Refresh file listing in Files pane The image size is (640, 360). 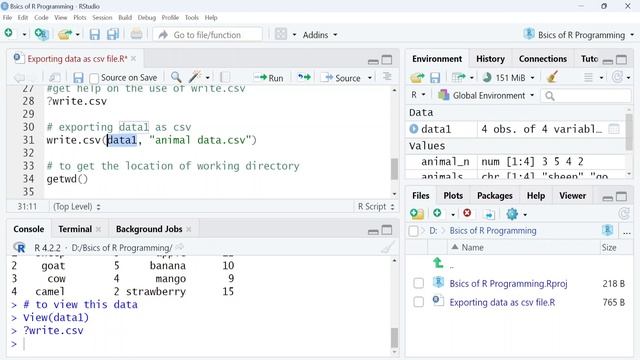624,213
